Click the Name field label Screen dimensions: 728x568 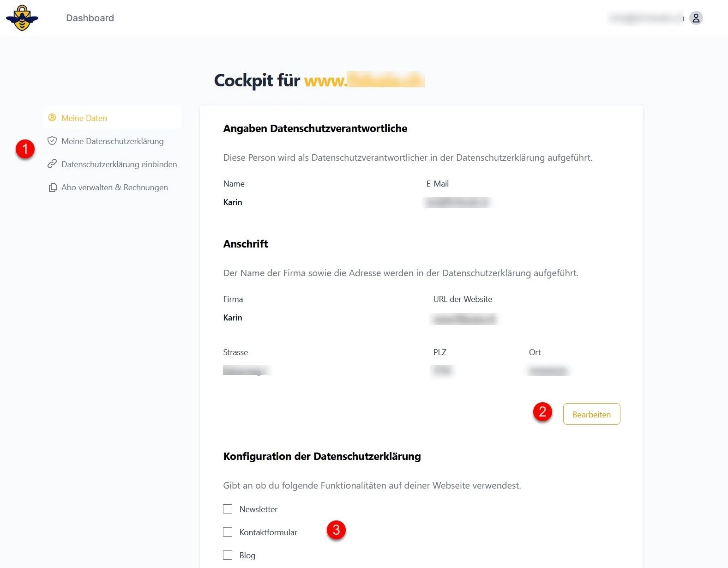(234, 184)
